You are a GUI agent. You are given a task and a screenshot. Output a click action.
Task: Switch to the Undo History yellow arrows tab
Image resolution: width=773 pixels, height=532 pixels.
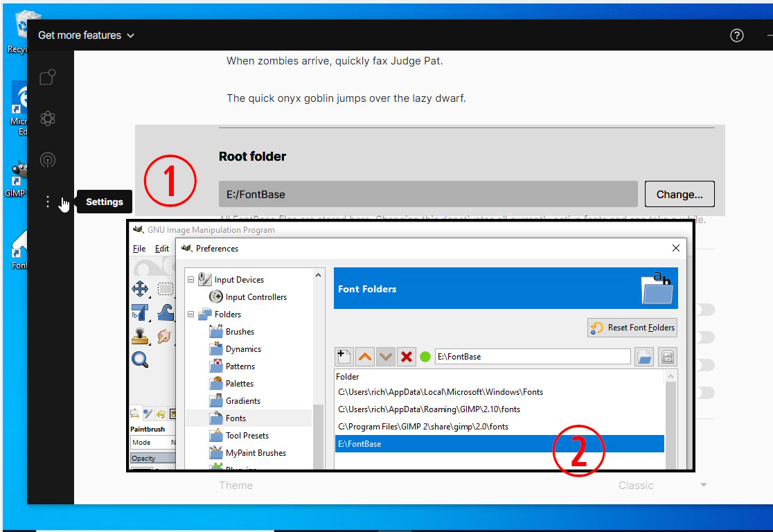(161, 414)
